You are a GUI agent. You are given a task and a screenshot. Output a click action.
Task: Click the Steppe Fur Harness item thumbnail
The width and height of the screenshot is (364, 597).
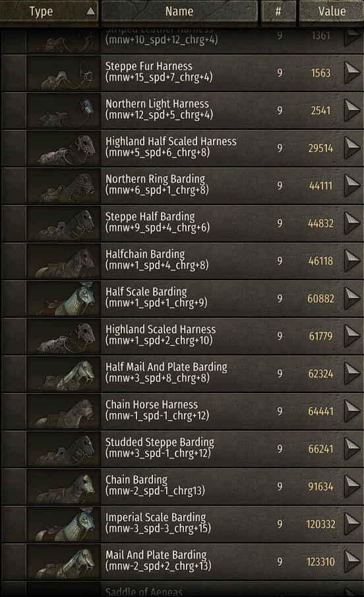click(x=63, y=73)
